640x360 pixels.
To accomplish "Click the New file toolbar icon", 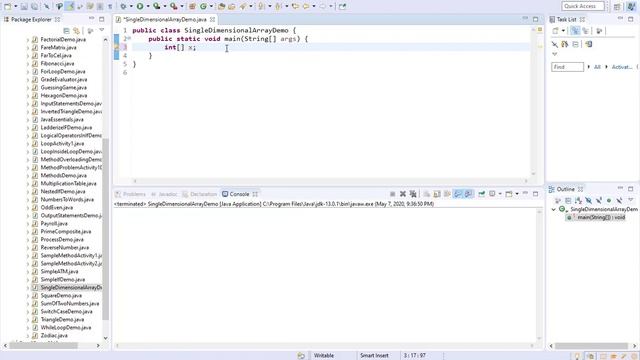I will tap(7, 6).
